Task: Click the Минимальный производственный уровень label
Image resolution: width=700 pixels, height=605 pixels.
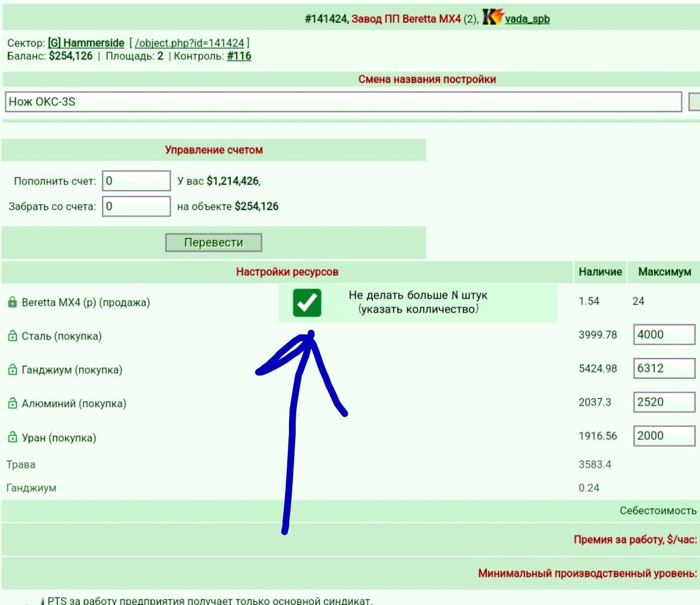Action: 588,574
